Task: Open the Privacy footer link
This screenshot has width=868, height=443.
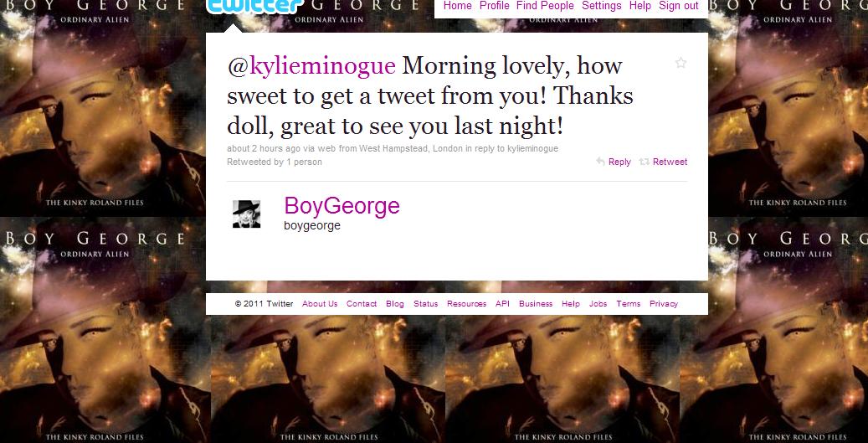Action: coord(664,303)
